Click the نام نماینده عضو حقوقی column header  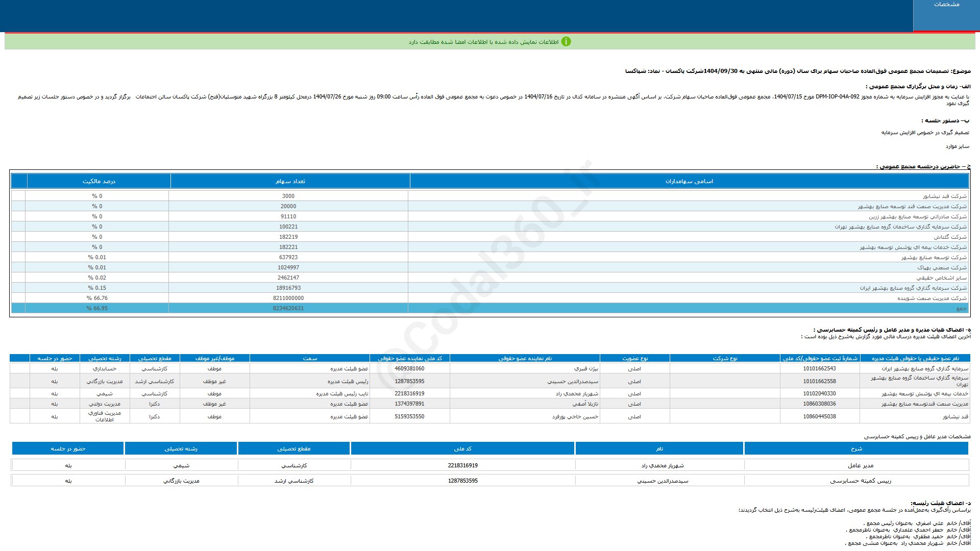coord(525,358)
